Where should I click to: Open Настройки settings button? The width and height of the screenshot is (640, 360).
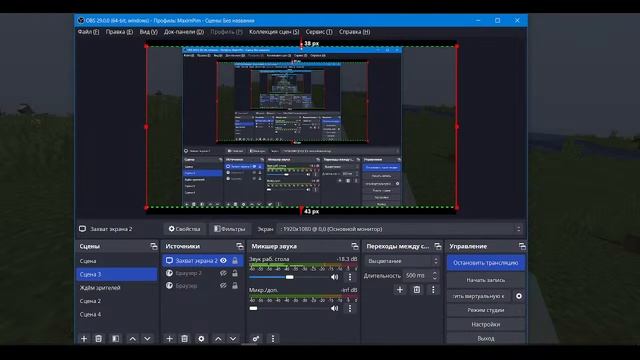[x=486, y=324]
